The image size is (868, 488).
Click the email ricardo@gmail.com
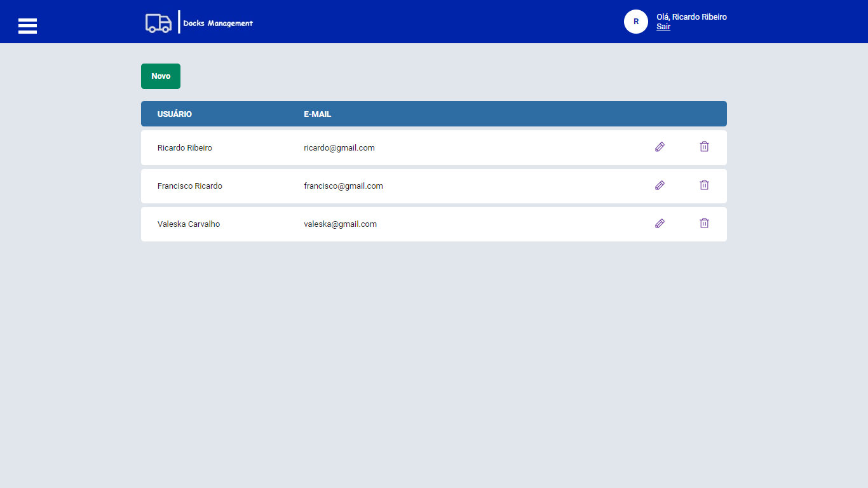(x=339, y=148)
